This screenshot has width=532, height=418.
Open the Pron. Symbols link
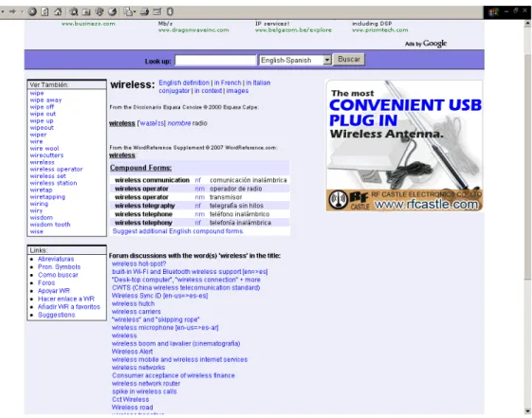59,266
